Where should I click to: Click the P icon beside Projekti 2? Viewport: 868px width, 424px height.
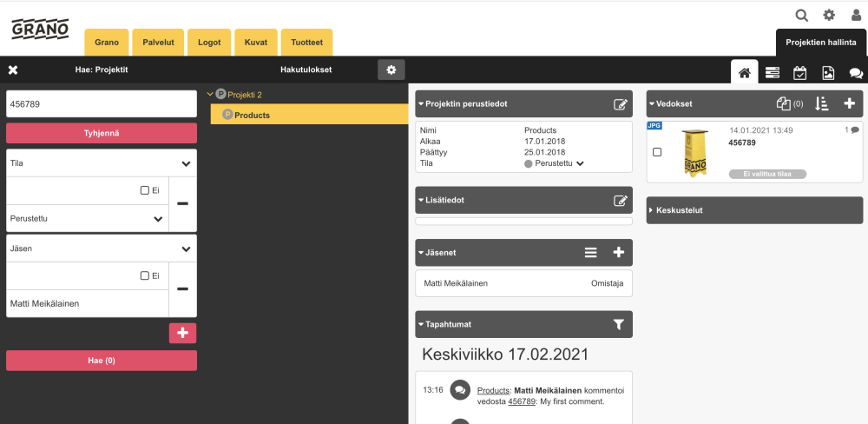(220, 94)
